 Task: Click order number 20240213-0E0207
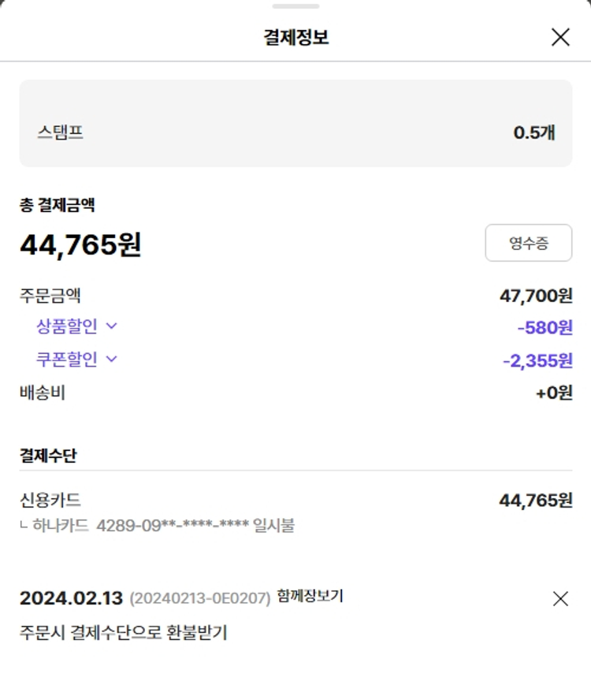click(x=200, y=599)
